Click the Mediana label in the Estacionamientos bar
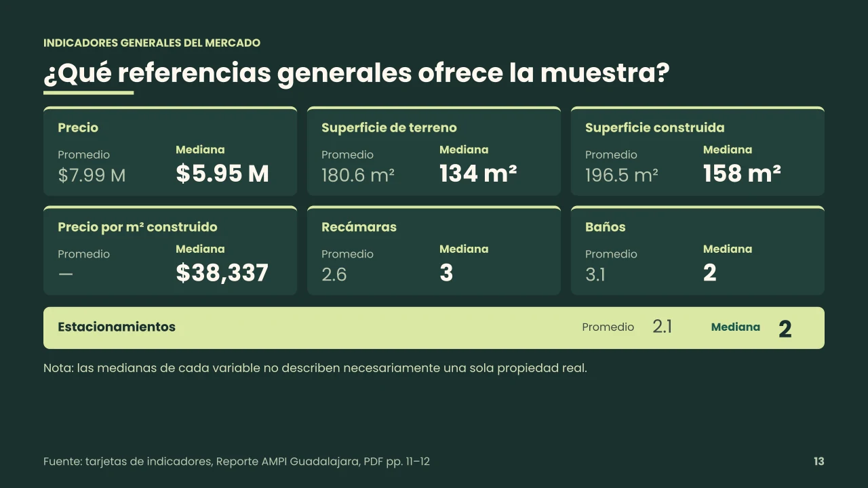868x488 pixels. [x=736, y=327]
